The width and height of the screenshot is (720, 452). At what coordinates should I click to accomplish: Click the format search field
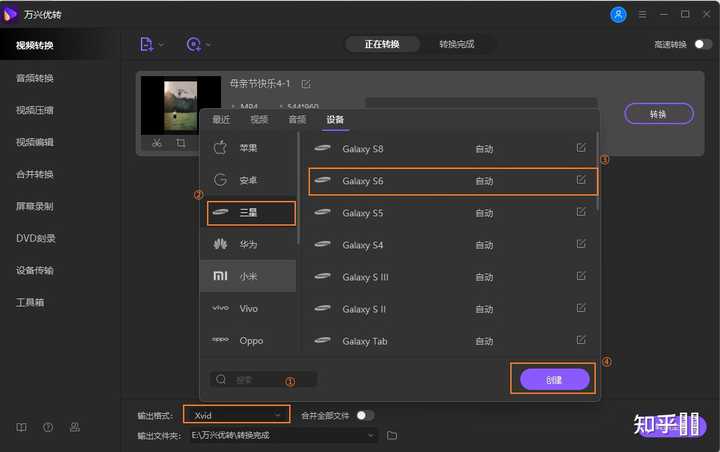(263, 379)
